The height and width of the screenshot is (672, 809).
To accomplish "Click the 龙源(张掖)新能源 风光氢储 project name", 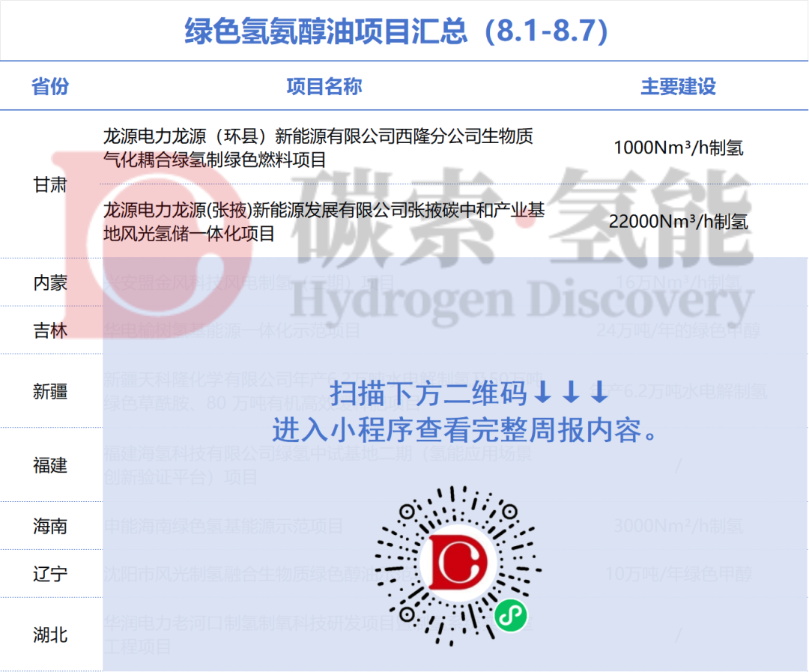I will click(x=324, y=222).
